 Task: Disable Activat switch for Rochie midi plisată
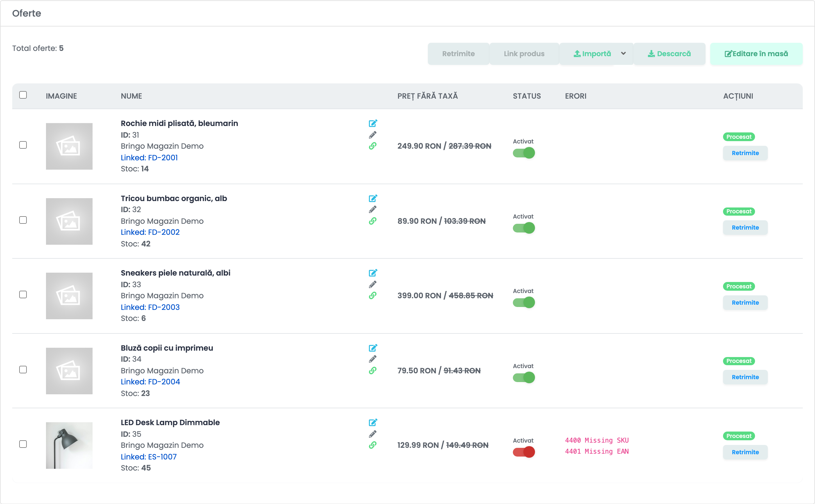524,153
